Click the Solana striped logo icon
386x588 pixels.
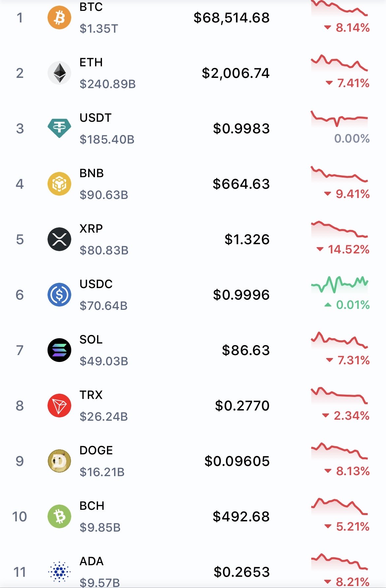(x=59, y=350)
